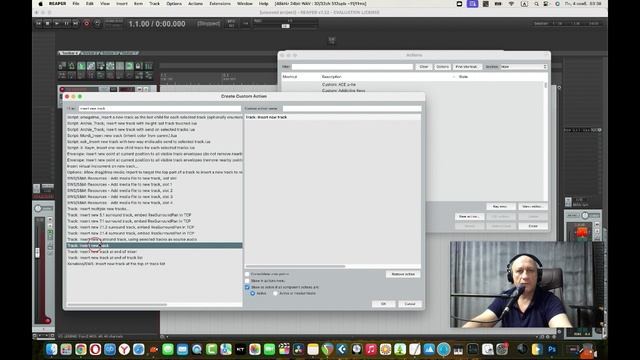This screenshot has height=360, width=640.
Task: Click Close button in Actions window
Action: tap(533, 226)
